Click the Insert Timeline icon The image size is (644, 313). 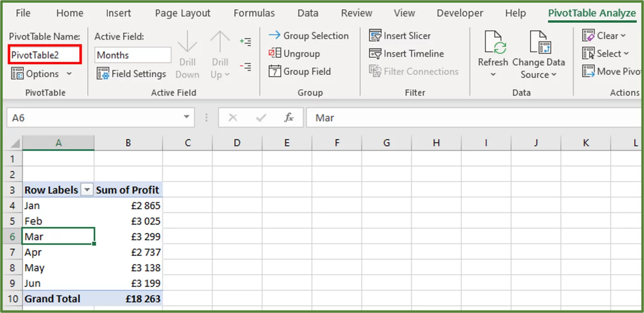pos(375,54)
